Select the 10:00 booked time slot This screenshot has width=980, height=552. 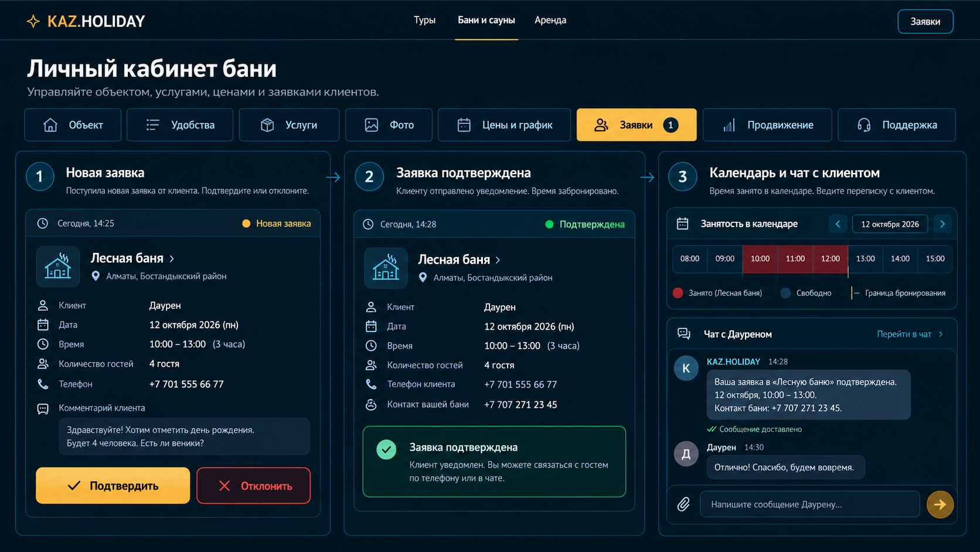tap(760, 259)
